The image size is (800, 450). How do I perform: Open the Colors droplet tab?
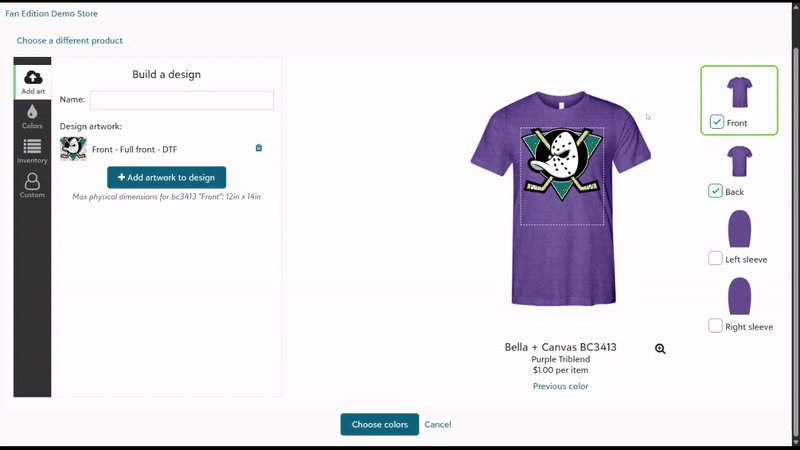click(32, 117)
